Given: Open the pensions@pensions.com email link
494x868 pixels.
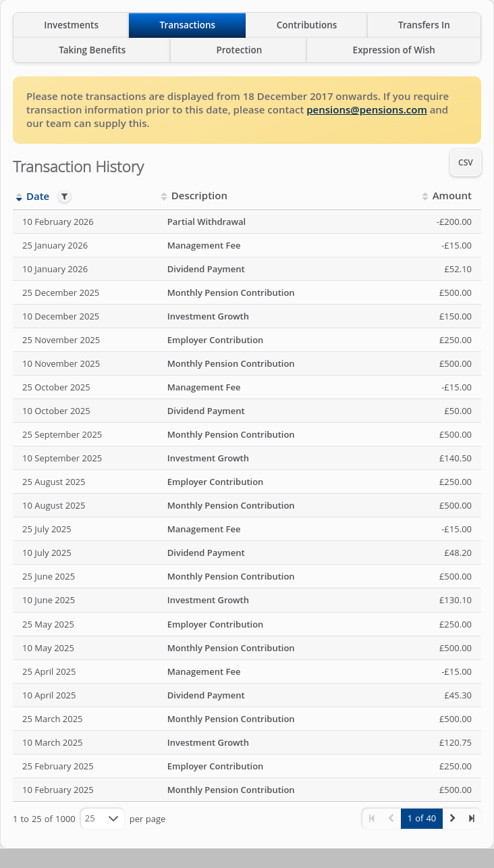Looking at the screenshot, I should click(x=366, y=110).
